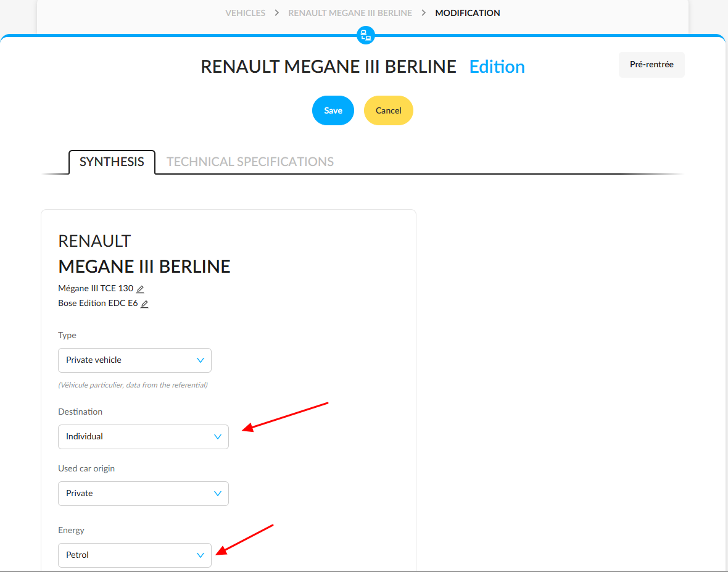This screenshot has width=728, height=572.
Task: Click the Energy field label
Action: tap(71, 530)
